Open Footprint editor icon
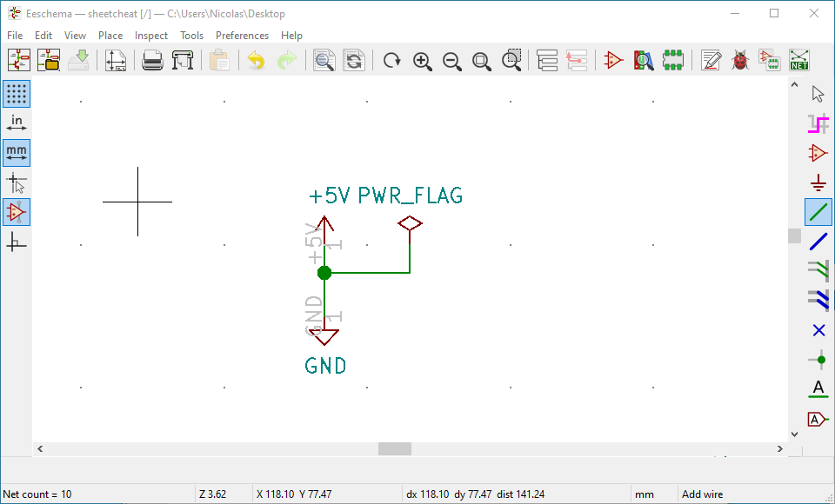The height and width of the screenshot is (504, 835). [x=673, y=60]
